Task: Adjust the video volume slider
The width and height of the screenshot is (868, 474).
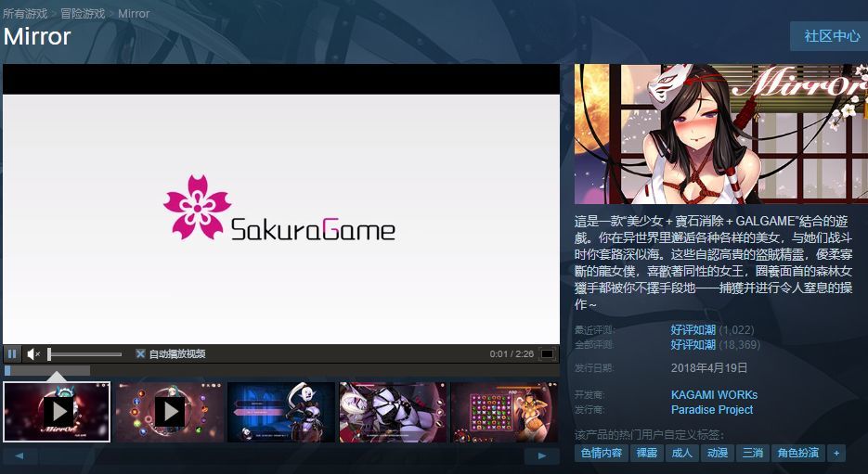Action: click(84, 354)
